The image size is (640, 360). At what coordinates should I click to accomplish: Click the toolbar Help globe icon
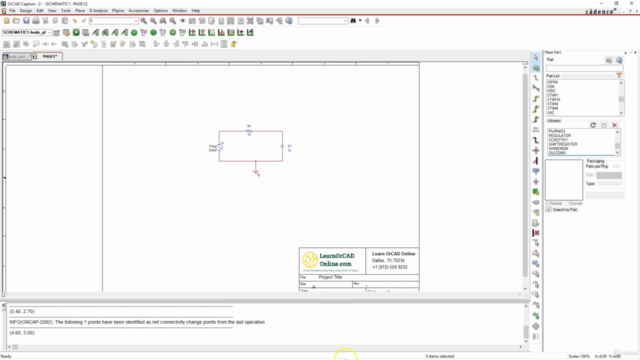coord(289,21)
